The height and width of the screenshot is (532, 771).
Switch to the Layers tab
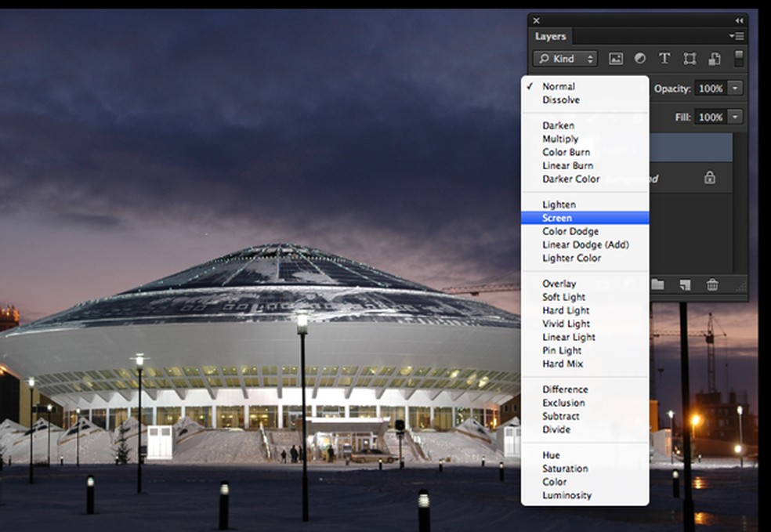tap(550, 36)
